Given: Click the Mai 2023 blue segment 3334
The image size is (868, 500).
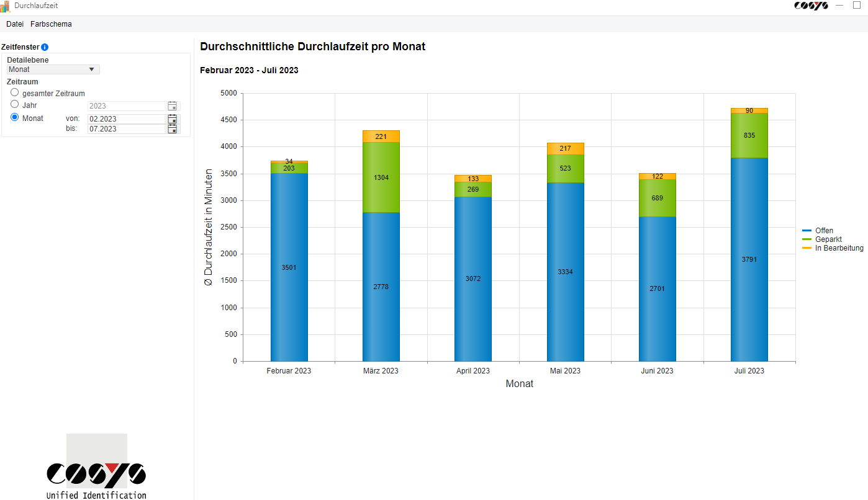Looking at the screenshot, I should [566, 272].
